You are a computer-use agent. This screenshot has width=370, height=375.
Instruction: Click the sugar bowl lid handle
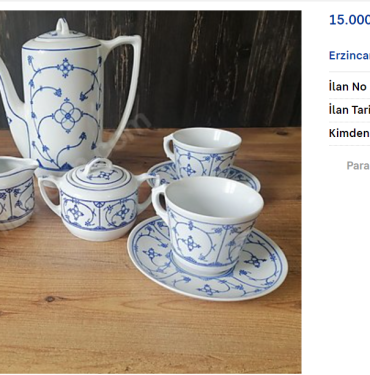pos(99,164)
